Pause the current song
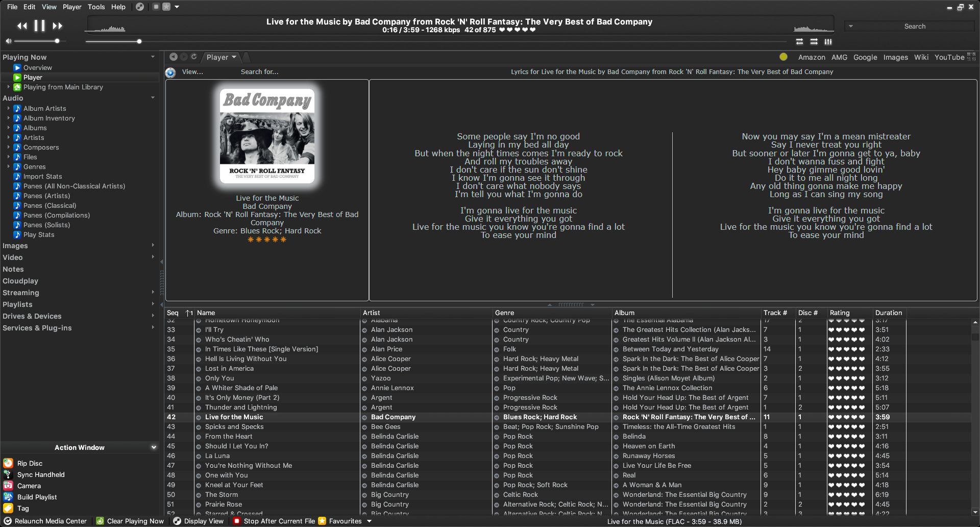Viewport: 980px width, 527px height. (39, 26)
